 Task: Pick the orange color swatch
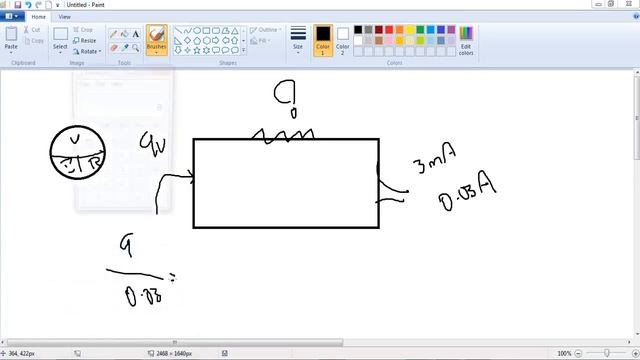400,29
